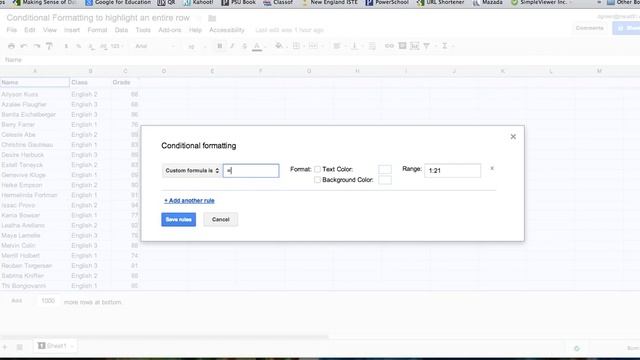Viewport: 640px width, 360px height.
Task: Click the Comments button
Action: click(x=589, y=28)
